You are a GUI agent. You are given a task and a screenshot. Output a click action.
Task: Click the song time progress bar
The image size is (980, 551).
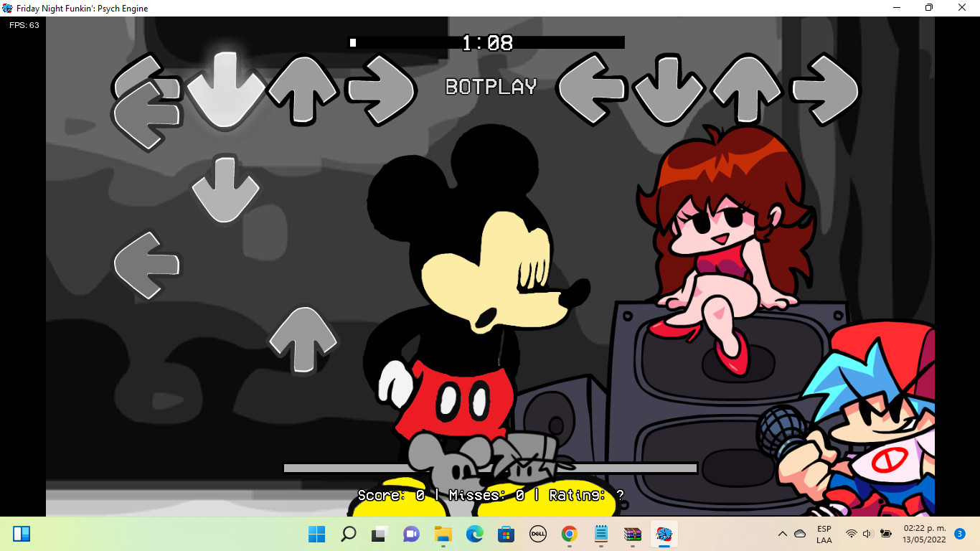pos(486,42)
